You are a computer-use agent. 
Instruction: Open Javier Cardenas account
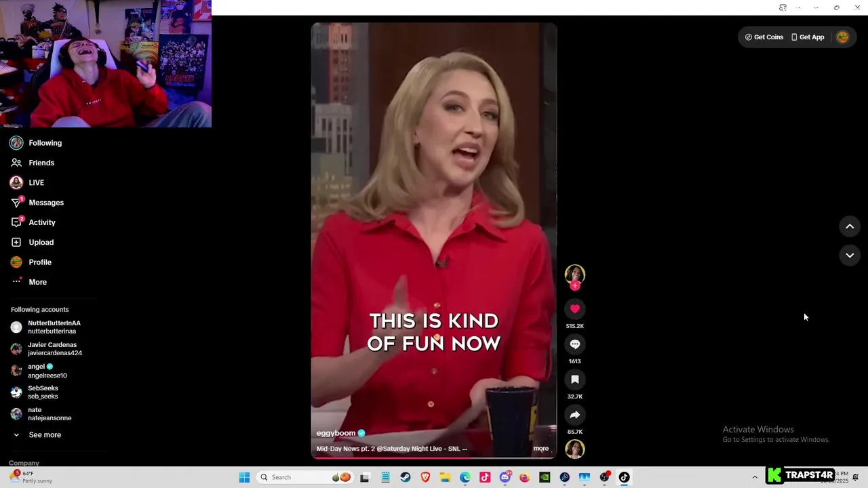46,349
